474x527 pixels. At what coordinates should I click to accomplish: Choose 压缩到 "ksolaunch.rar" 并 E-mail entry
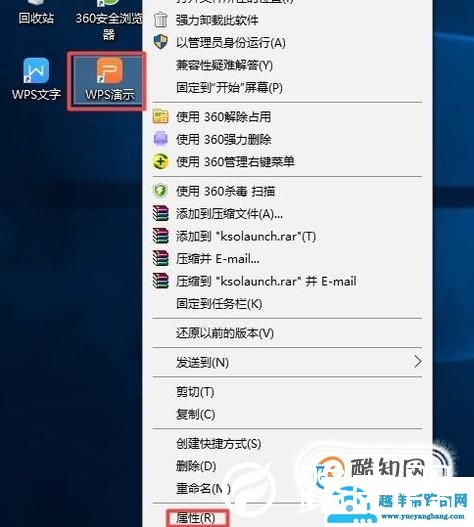(266, 281)
